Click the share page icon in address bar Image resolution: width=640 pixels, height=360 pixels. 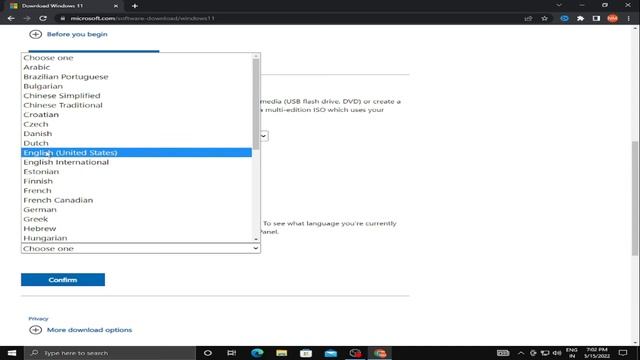coord(529,18)
